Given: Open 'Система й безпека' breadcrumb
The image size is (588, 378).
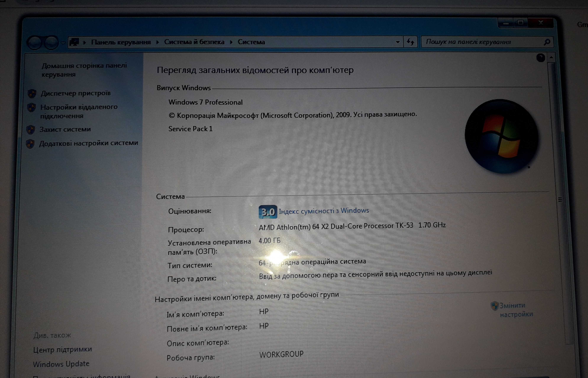Looking at the screenshot, I should [194, 42].
